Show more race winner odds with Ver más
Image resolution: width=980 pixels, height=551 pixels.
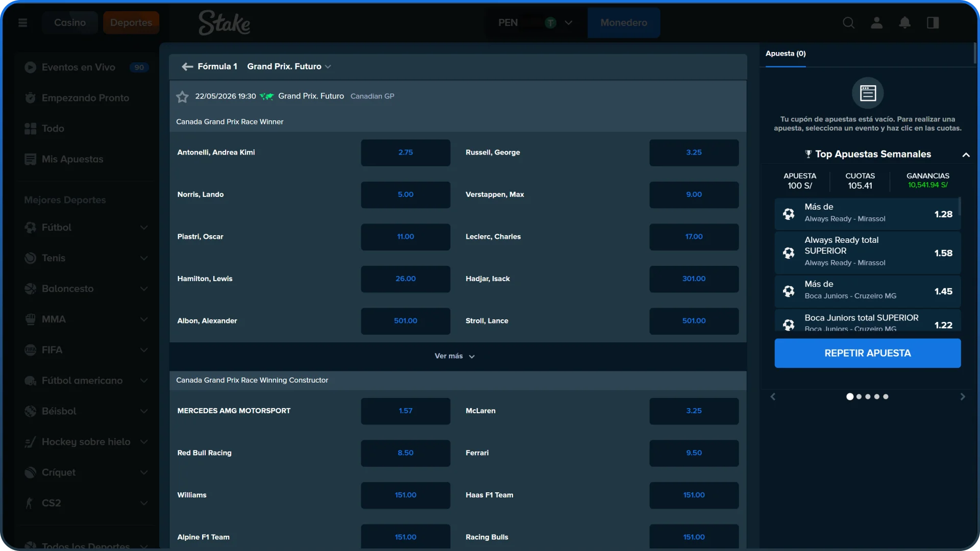coord(455,356)
